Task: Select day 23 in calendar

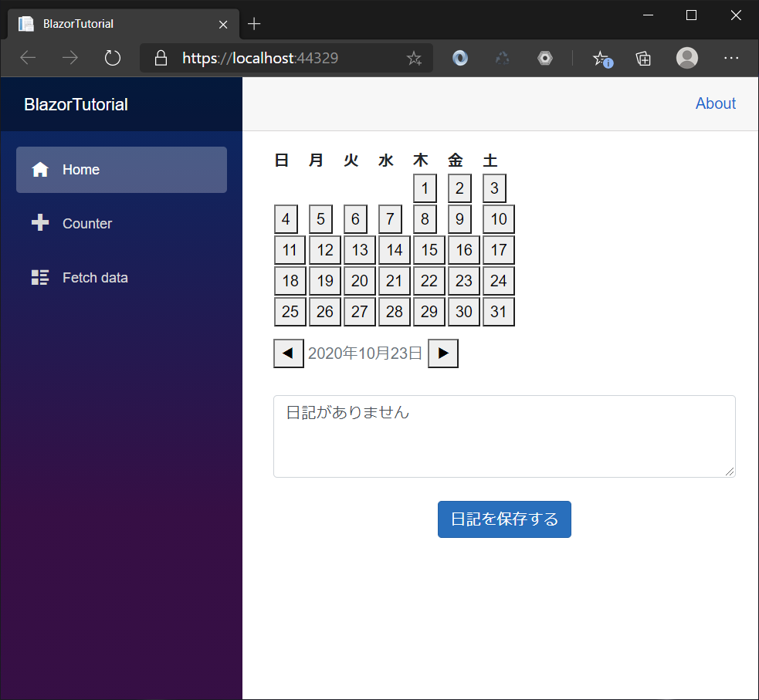Action: [464, 281]
